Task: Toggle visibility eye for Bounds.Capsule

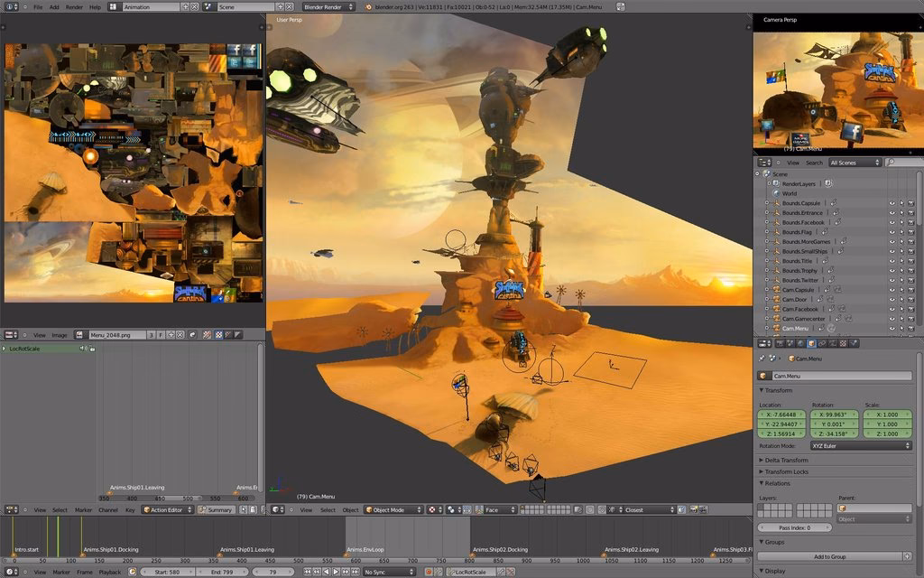Action: pyautogui.click(x=892, y=203)
